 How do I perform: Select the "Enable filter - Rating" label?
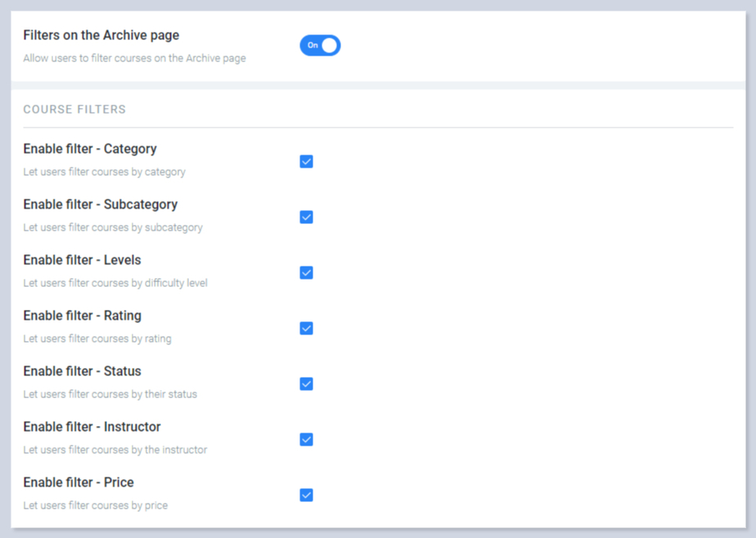[82, 316]
